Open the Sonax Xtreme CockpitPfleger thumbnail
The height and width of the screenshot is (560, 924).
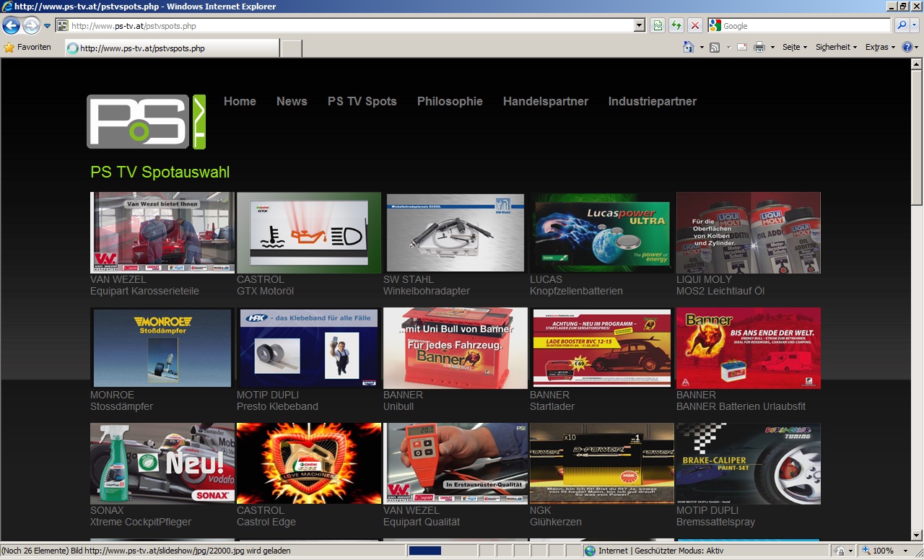coord(162,463)
